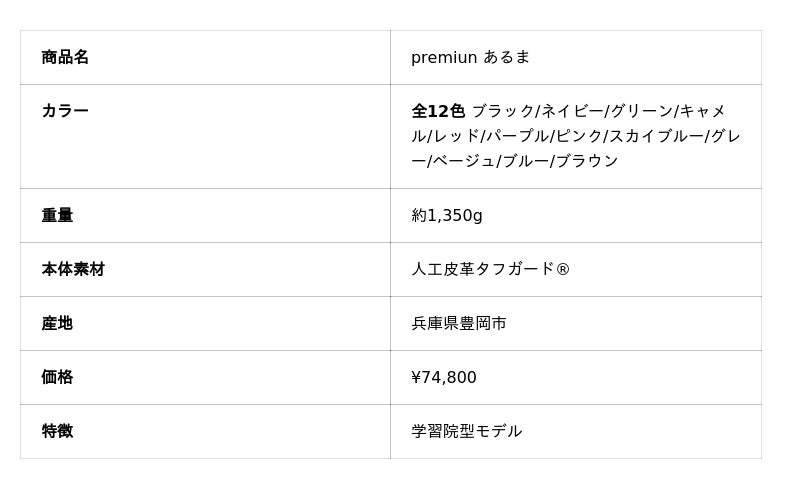Screen dimensions: 800x489
Task: Select the origin 兵庫県豊岡市
Action: click(459, 323)
